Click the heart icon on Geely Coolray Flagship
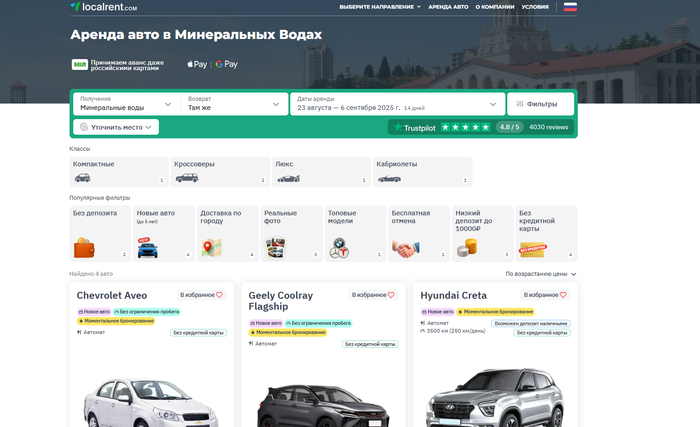700x427 pixels. pos(391,295)
